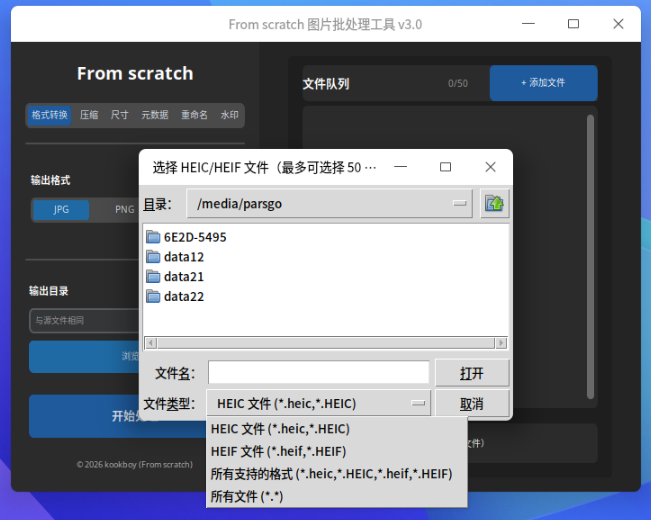Close the HEIC/HEIF file selection dialog
This screenshot has width=651, height=520.
coord(490,167)
